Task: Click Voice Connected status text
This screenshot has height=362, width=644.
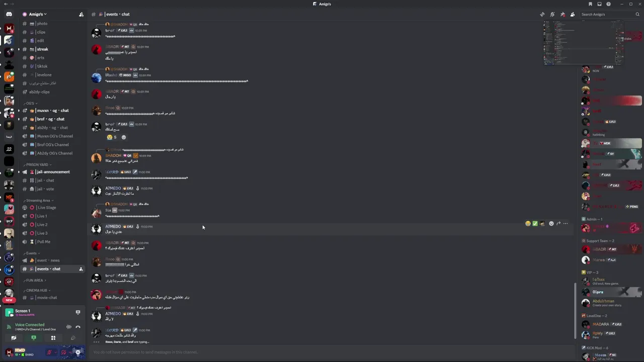Action: [30, 325]
